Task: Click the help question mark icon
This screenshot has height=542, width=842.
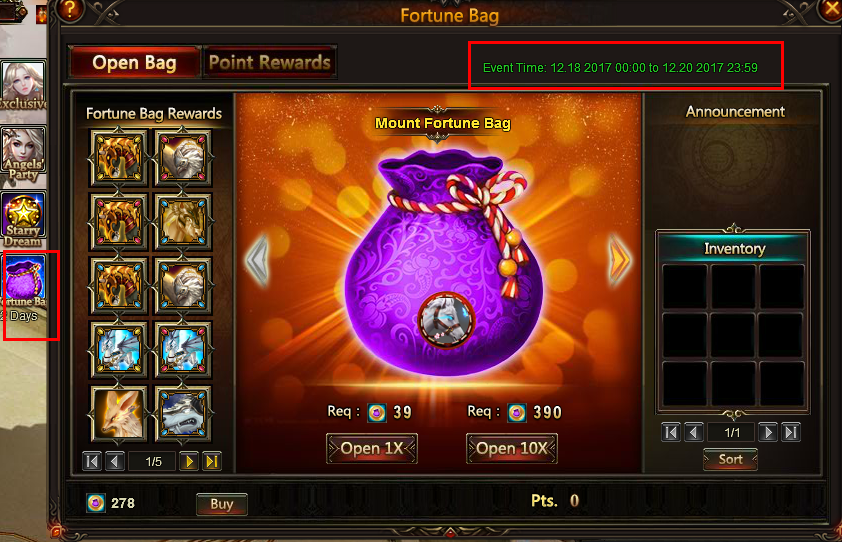Action: pos(70,10)
